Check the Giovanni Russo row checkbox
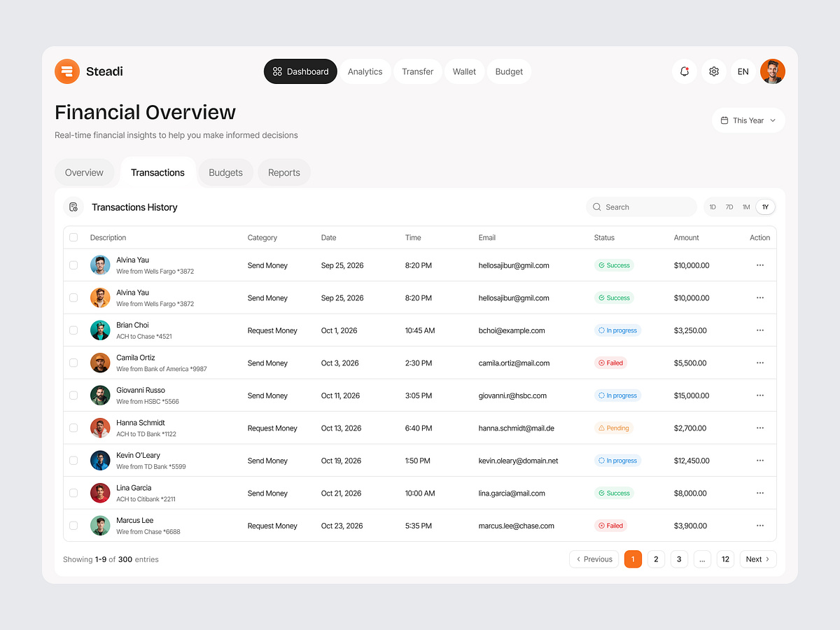 (73, 395)
